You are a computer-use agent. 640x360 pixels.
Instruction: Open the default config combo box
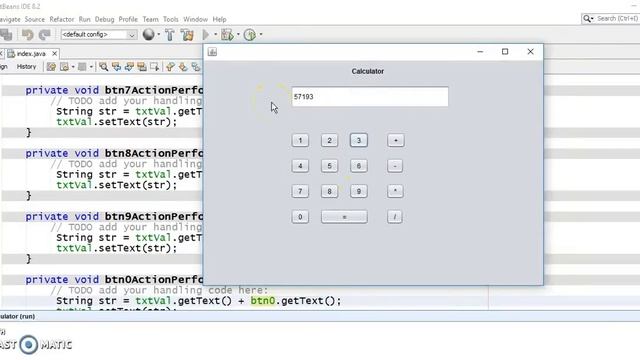point(98,35)
